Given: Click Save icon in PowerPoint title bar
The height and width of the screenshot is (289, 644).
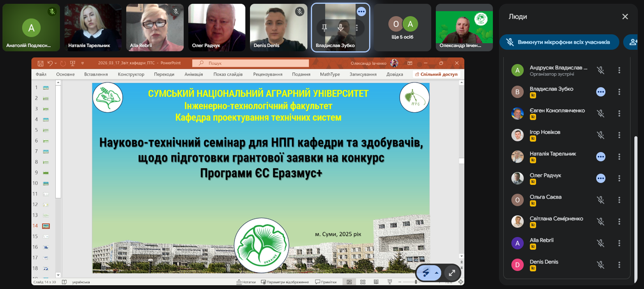Looking at the screenshot, I should click(40, 63).
